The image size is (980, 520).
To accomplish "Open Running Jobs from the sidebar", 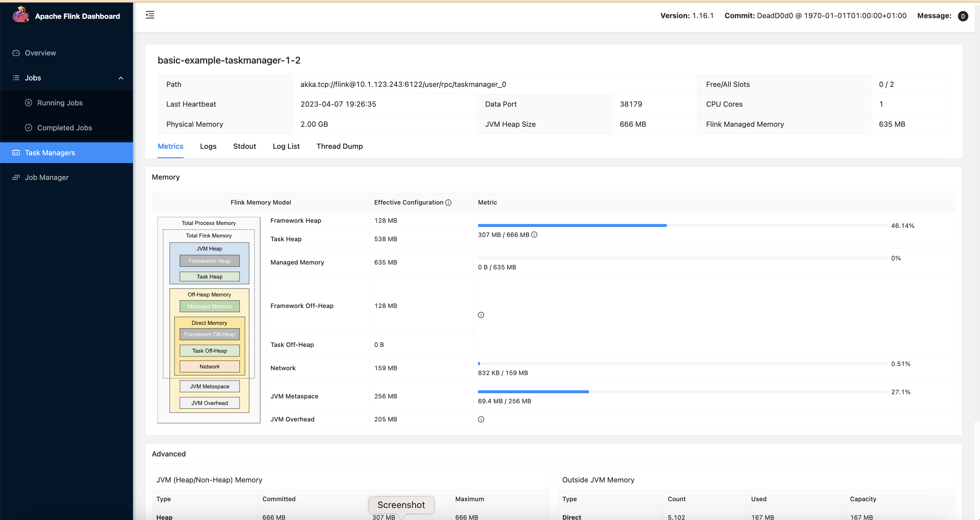I will point(59,103).
